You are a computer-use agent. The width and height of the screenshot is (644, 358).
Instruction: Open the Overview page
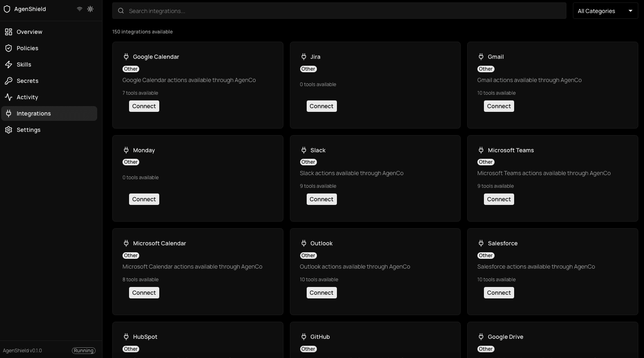[x=49, y=32]
